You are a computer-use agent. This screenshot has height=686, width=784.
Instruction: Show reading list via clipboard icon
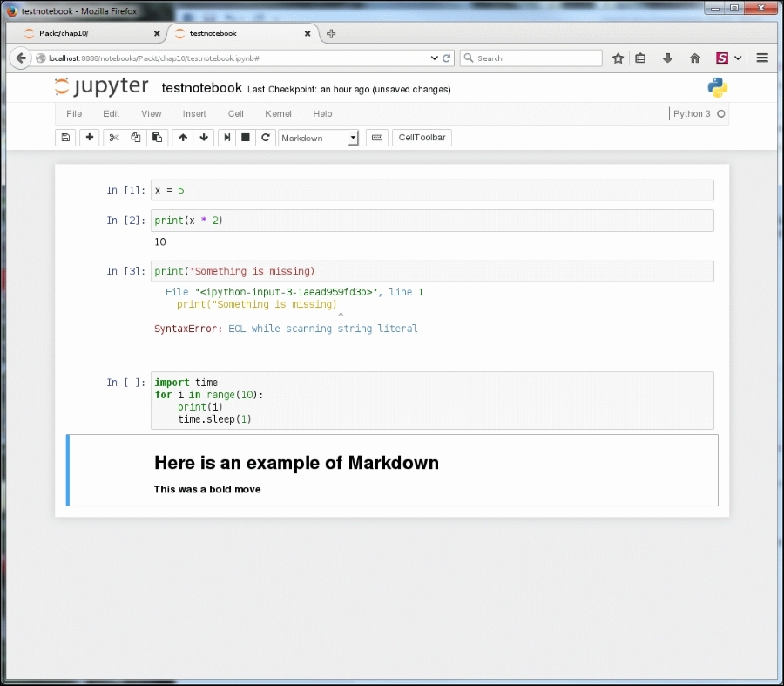(642, 58)
